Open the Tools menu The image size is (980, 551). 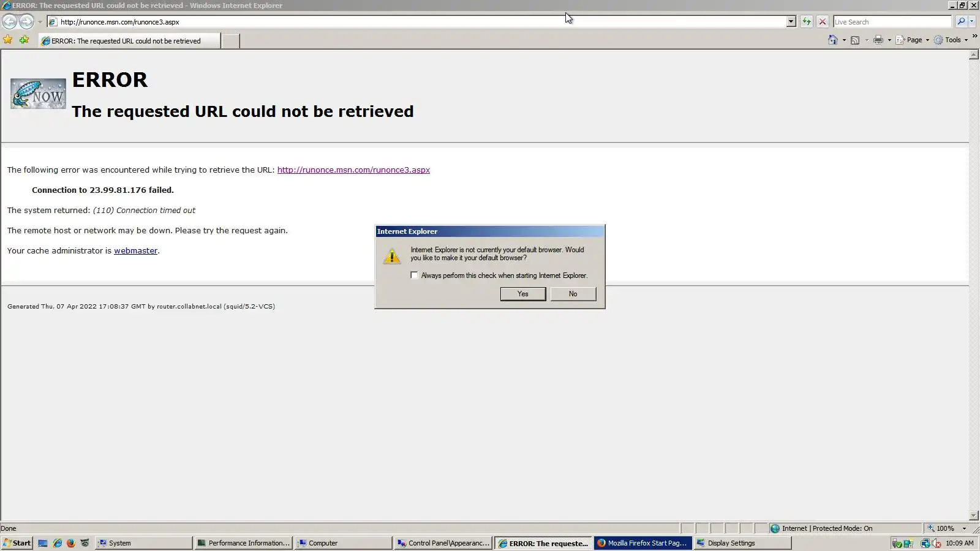pos(951,40)
